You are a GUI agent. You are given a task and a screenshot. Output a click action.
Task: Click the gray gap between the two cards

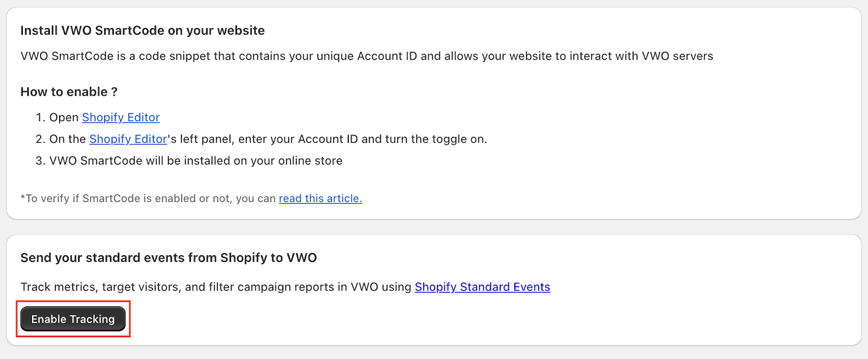(434, 227)
